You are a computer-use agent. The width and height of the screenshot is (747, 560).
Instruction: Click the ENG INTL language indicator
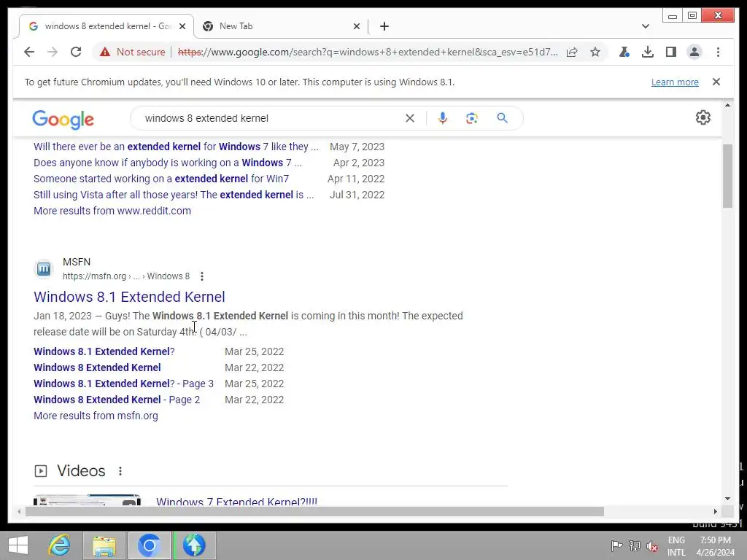tap(676, 545)
